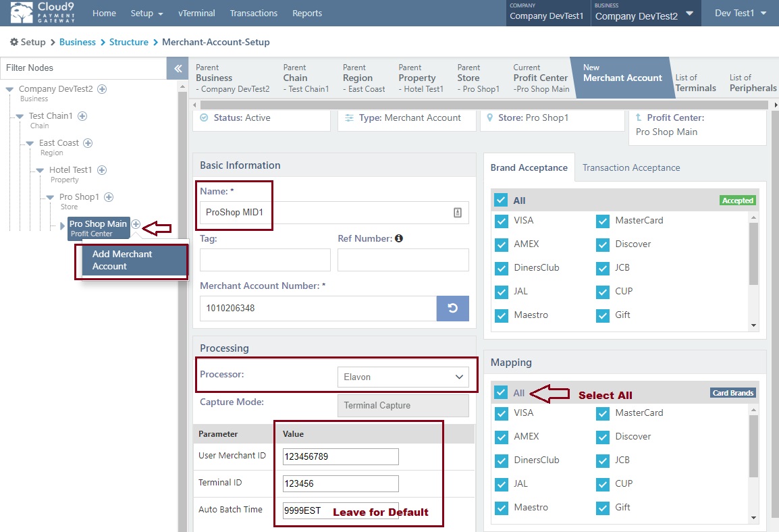Click the plus icon next to Pro Shop Main
Image resolution: width=779 pixels, height=532 pixels.
135,223
